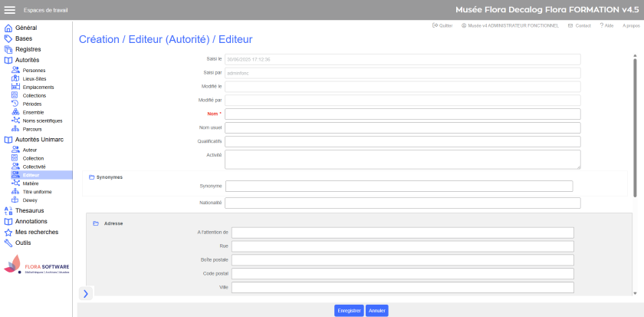This screenshot has height=317, width=644.
Task: Click the Contact envelope icon
Action: [x=570, y=25]
